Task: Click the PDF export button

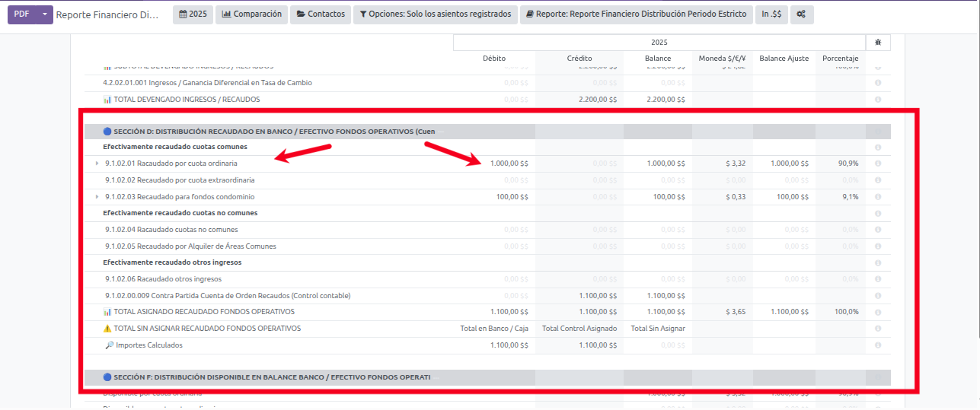Action: pyautogui.click(x=21, y=14)
